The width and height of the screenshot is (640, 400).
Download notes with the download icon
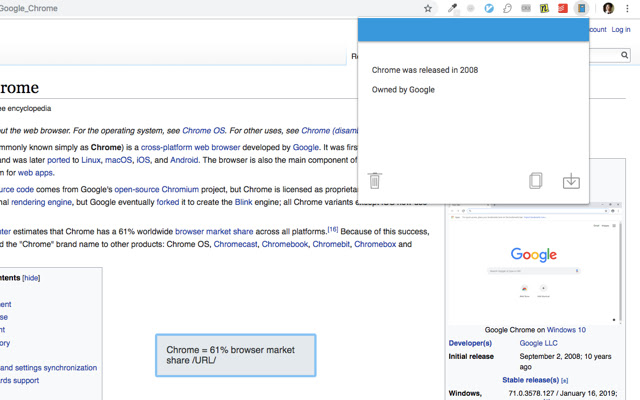[x=571, y=180]
